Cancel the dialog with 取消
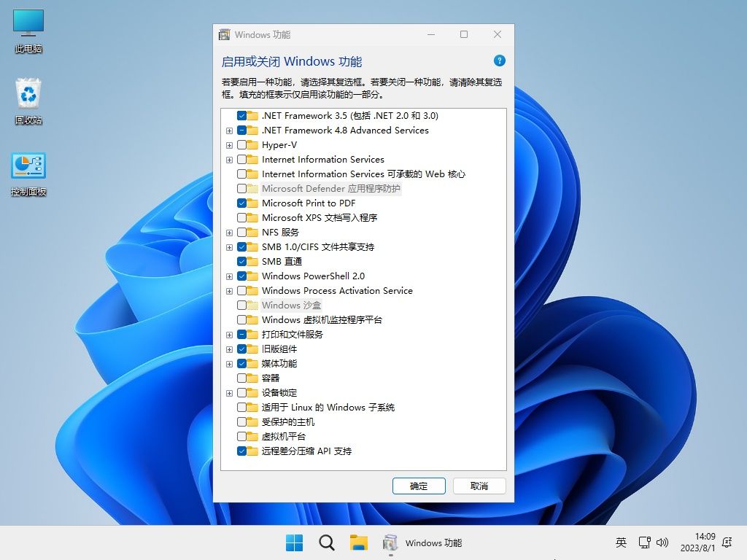 [x=479, y=486]
